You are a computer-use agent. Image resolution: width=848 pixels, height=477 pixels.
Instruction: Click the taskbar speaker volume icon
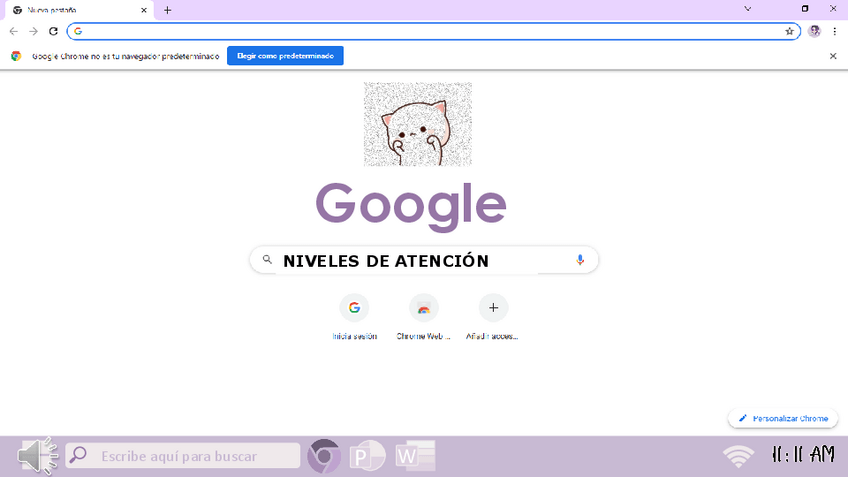[37, 456]
